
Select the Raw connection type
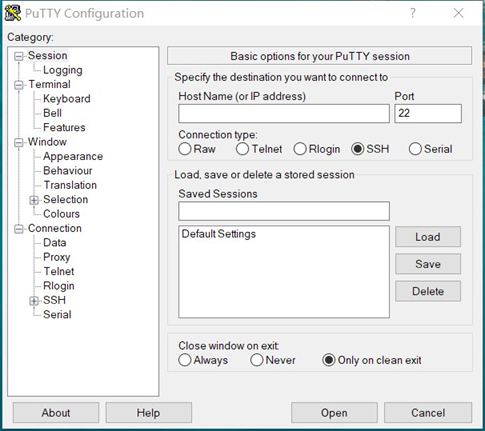(185, 149)
